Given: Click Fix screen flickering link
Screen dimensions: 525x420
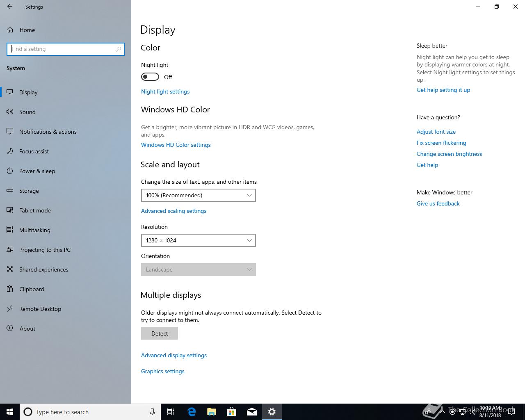Looking at the screenshot, I should tap(441, 143).
